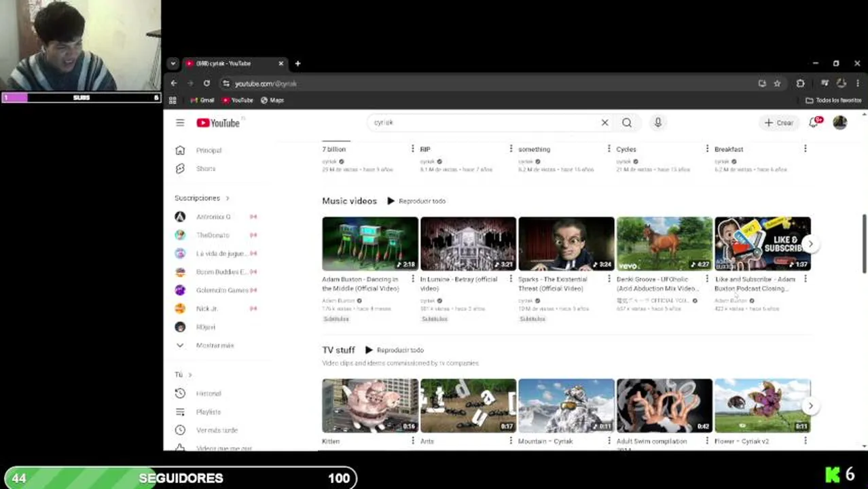This screenshot has width=868, height=489.
Task: Open the Nick Jr. subscription
Action: pos(207,308)
